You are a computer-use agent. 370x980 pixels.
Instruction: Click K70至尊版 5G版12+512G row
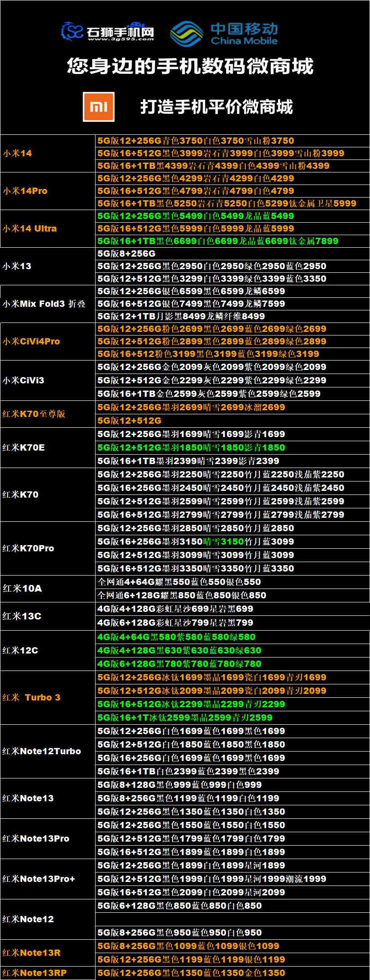pos(233,421)
